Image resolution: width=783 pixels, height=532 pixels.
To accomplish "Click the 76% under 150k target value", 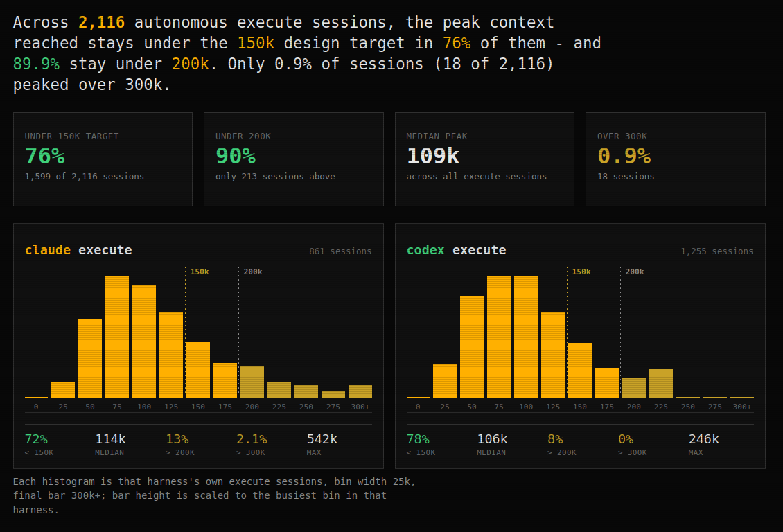I will point(45,157).
